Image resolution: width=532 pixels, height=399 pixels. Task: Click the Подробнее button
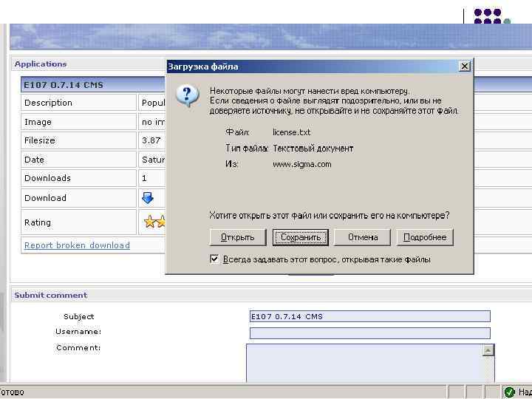coord(425,237)
